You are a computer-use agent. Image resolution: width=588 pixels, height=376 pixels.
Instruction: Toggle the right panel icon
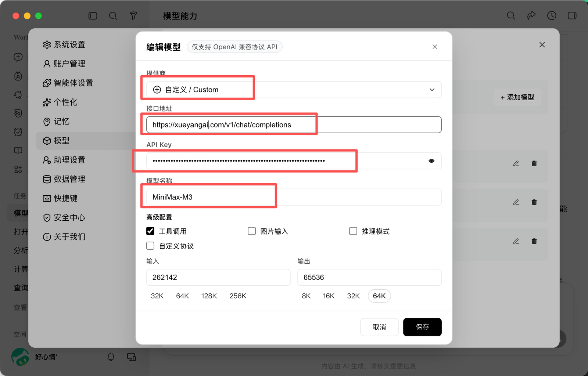[572, 15]
